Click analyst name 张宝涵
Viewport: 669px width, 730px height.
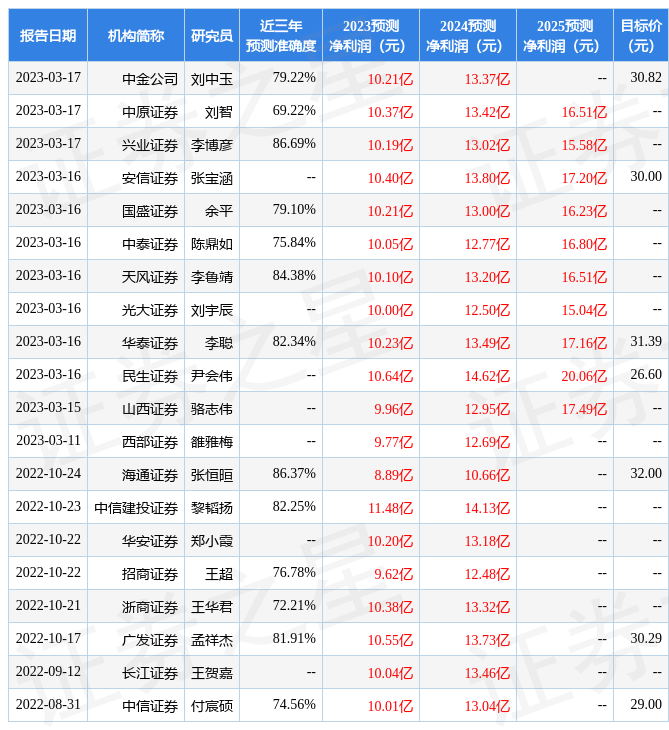tap(212, 178)
